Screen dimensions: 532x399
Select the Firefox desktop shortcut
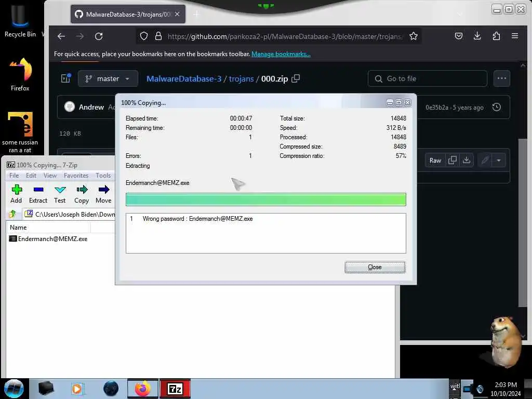20,74
